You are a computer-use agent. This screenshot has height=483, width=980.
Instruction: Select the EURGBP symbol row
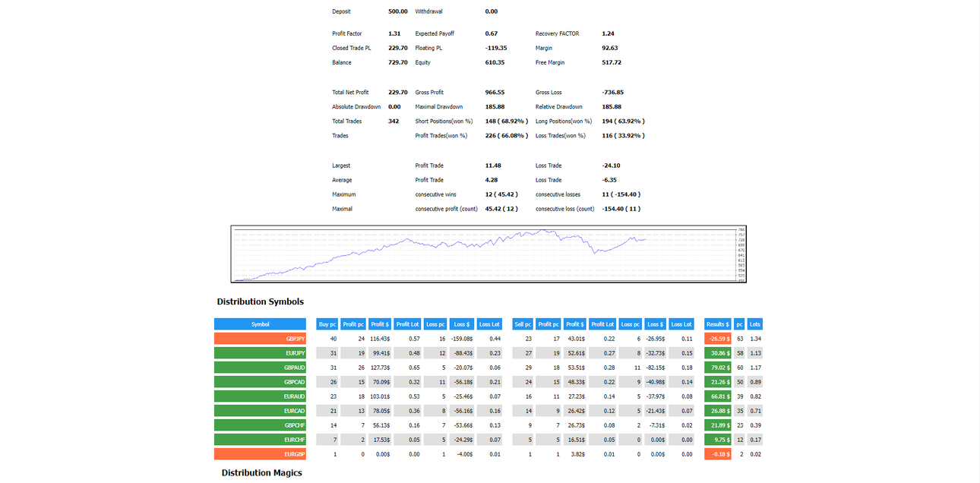(x=260, y=454)
